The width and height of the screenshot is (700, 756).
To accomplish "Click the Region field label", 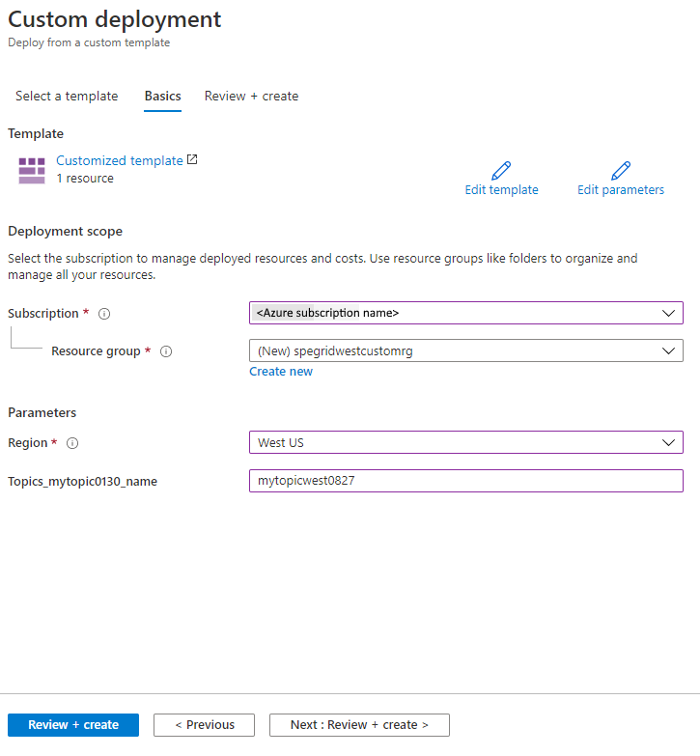I will pyautogui.click(x=27, y=442).
